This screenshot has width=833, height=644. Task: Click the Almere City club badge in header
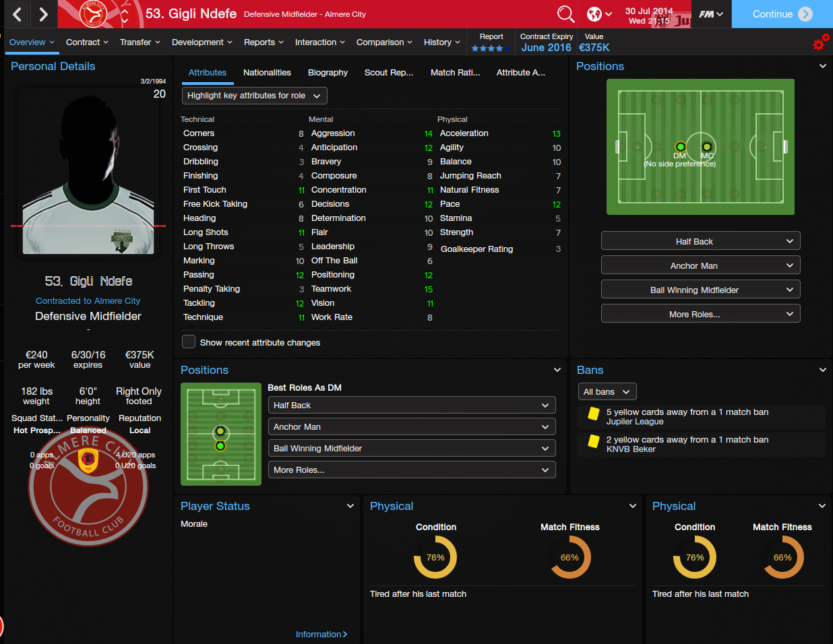click(x=94, y=14)
